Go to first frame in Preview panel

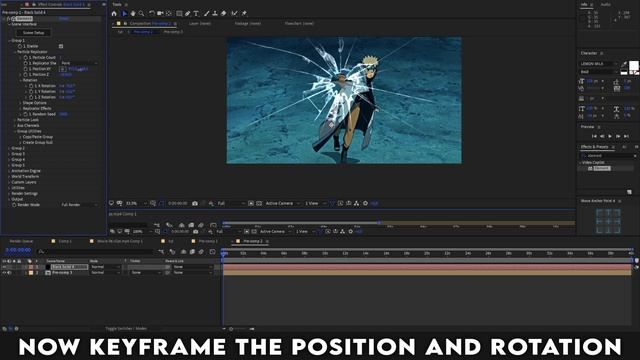point(594,136)
